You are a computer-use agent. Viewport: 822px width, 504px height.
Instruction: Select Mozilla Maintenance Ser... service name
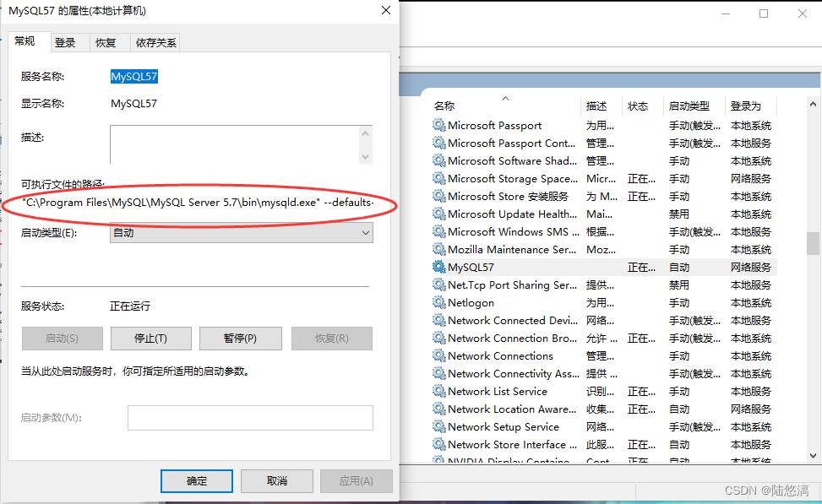coord(512,249)
